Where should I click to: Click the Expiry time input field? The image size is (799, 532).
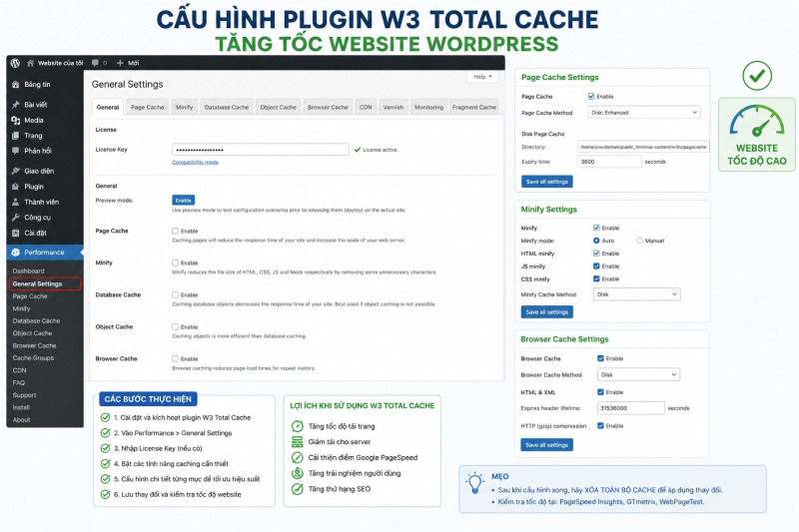pos(609,162)
